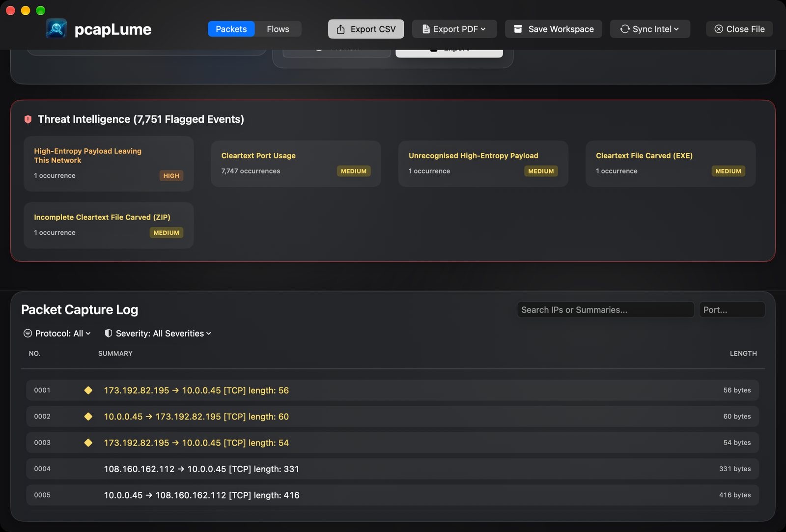Switch to the Packets tab
Image resolution: width=786 pixels, height=532 pixels.
pyautogui.click(x=231, y=29)
